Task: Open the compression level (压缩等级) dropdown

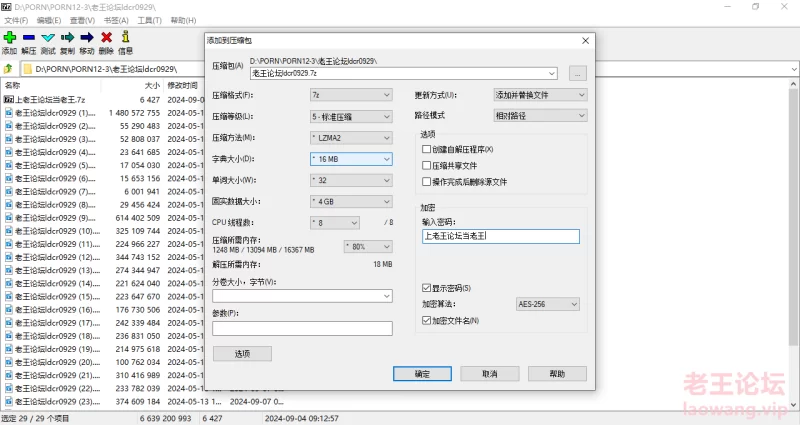Action: (x=351, y=117)
